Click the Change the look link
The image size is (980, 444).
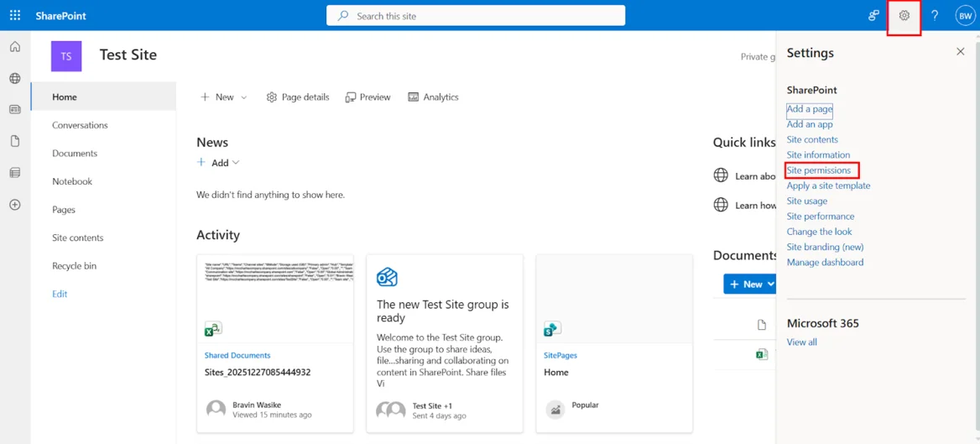point(820,232)
